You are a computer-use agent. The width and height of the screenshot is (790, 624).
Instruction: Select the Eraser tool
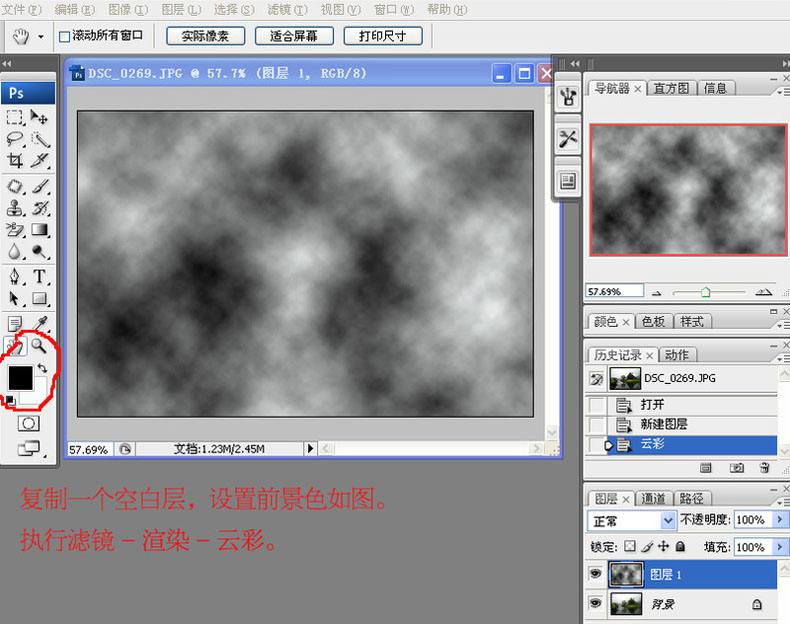[15, 230]
